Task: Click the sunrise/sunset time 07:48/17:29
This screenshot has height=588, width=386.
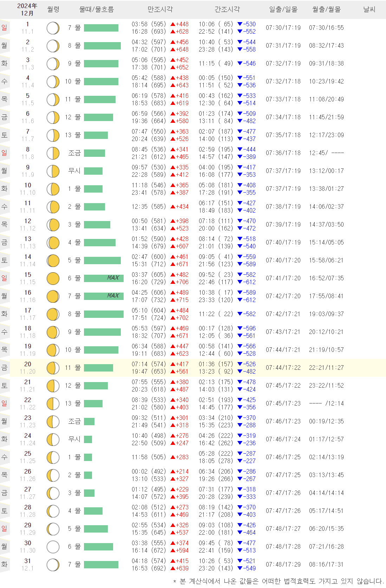Action: pyautogui.click(x=283, y=564)
